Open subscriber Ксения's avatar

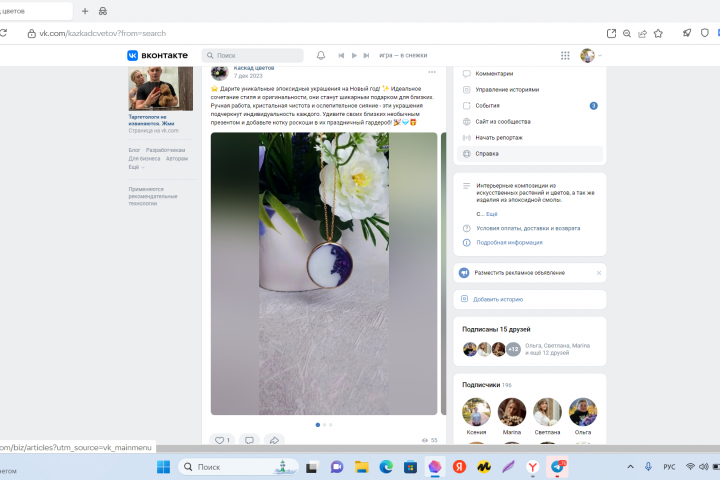tap(476, 412)
